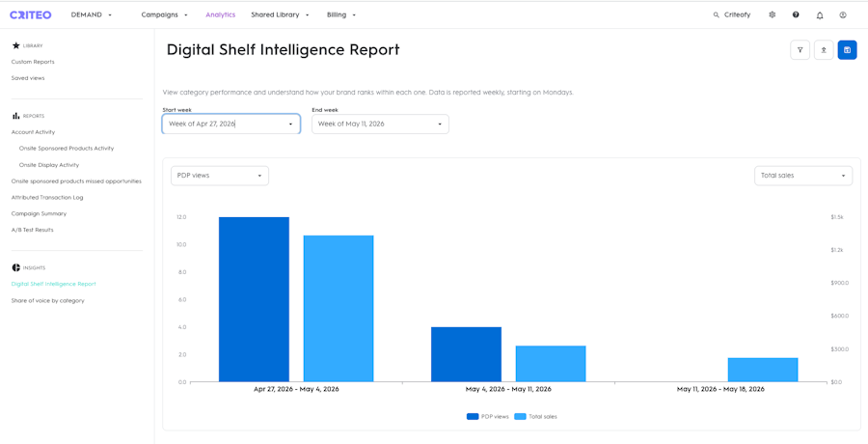The image size is (868, 444).
Task: Click the blue save view icon
Action: 847,50
